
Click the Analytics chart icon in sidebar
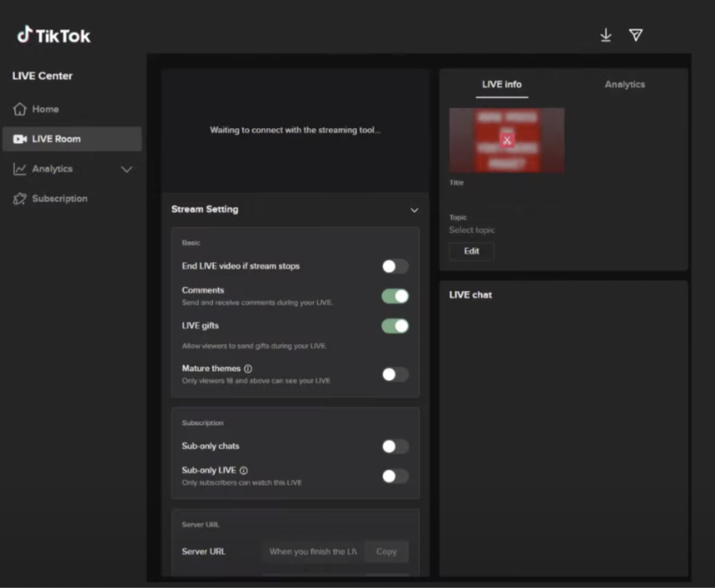pos(20,169)
